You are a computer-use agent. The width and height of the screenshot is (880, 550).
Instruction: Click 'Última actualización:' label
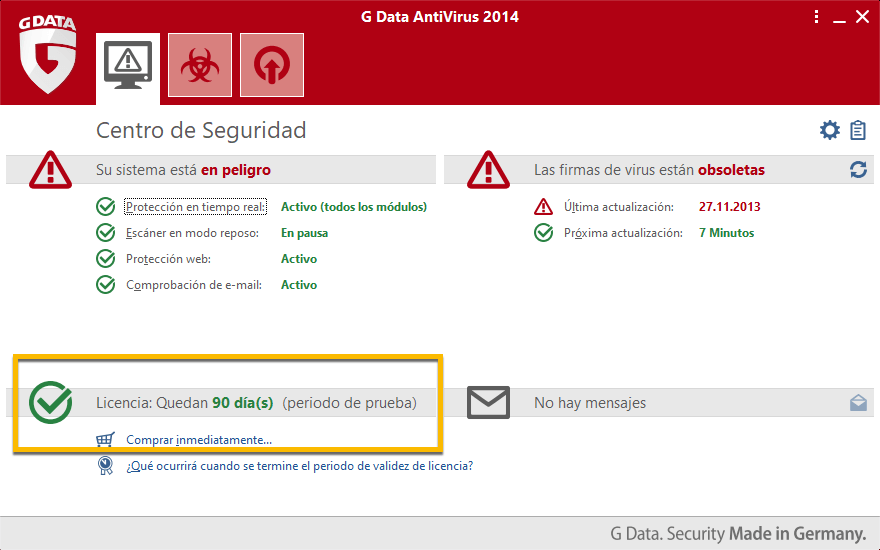[x=619, y=207]
